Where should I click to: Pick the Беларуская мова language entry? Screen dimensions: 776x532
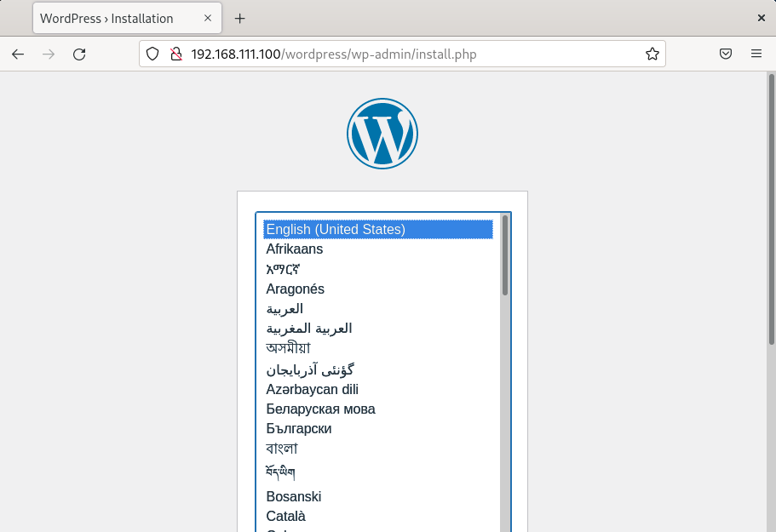tap(319, 409)
